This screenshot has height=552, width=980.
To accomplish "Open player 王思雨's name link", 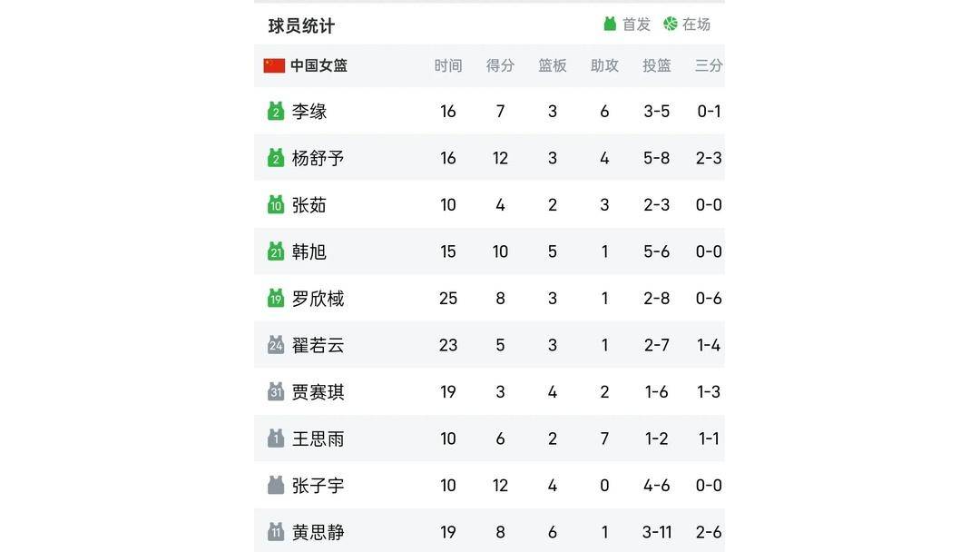I will tap(318, 439).
